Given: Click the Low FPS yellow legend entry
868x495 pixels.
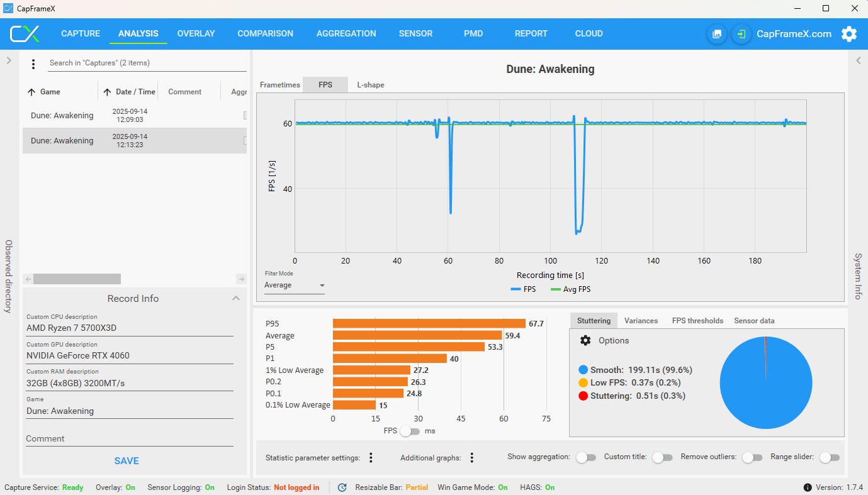Looking at the screenshot, I should coord(629,382).
